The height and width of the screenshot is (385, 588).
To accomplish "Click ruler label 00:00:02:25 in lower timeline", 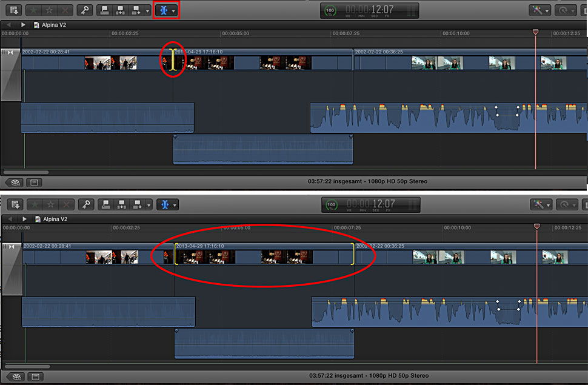I will tap(126, 228).
